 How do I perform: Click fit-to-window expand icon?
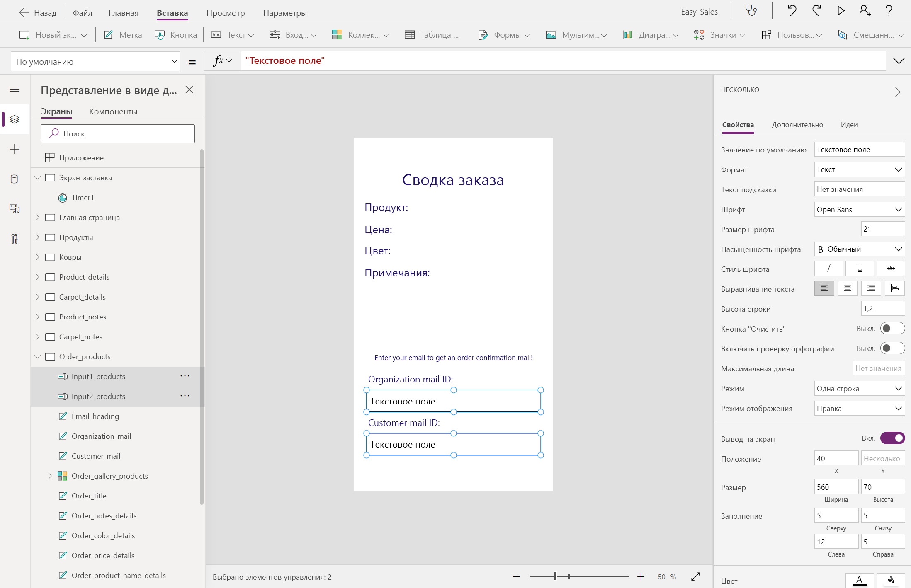click(695, 576)
